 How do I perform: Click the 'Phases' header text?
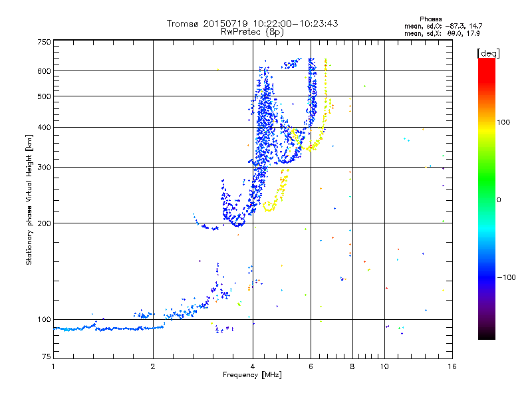[430, 19]
